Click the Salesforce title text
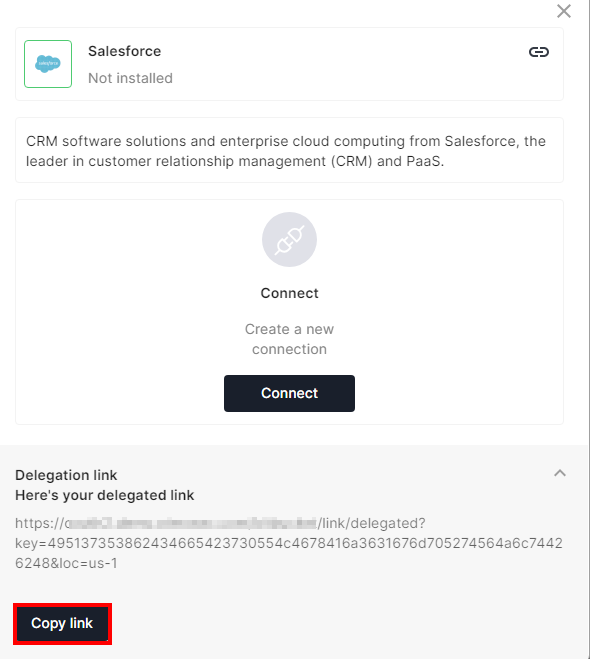This screenshot has height=659, width=590. point(124,51)
